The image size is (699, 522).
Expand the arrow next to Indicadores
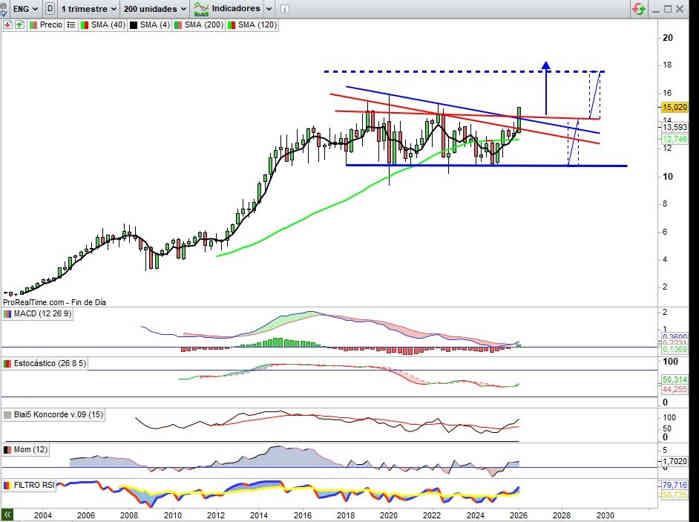(268, 8)
